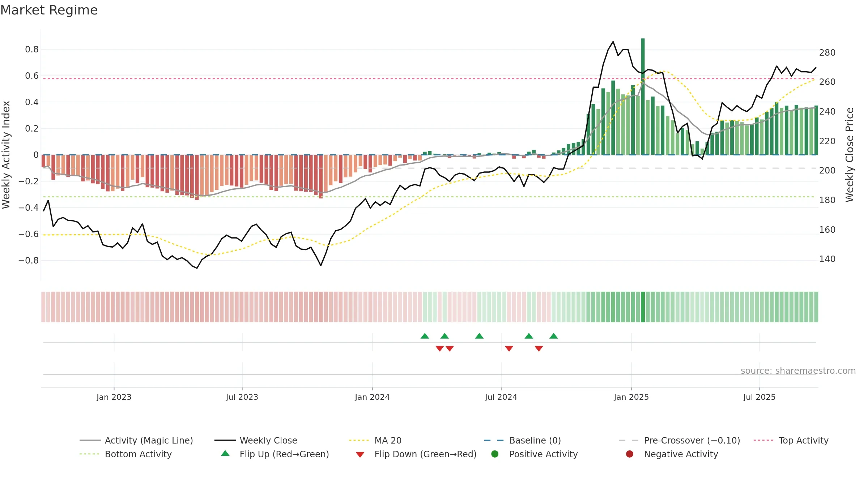The image size is (868, 488).
Task: Click the Negative Activity legend red circle
Action: pyautogui.click(x=630, y=454)
